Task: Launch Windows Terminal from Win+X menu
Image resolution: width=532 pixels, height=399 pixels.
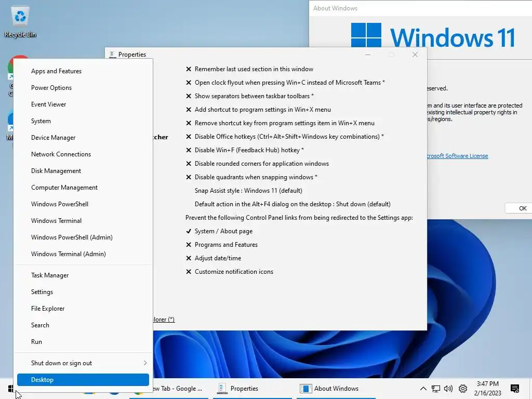Action: click(x=83, y=220)
